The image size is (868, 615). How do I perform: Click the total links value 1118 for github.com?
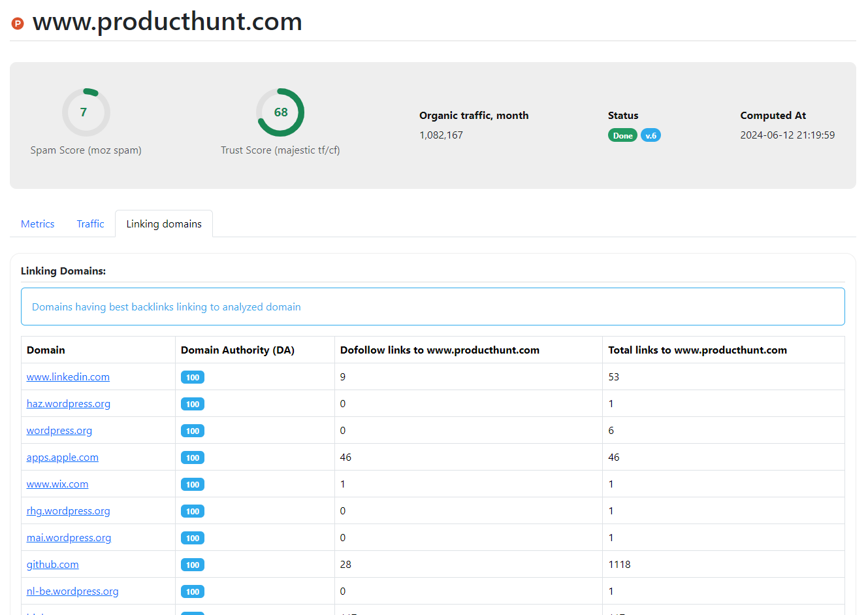(x=619, y=565)
